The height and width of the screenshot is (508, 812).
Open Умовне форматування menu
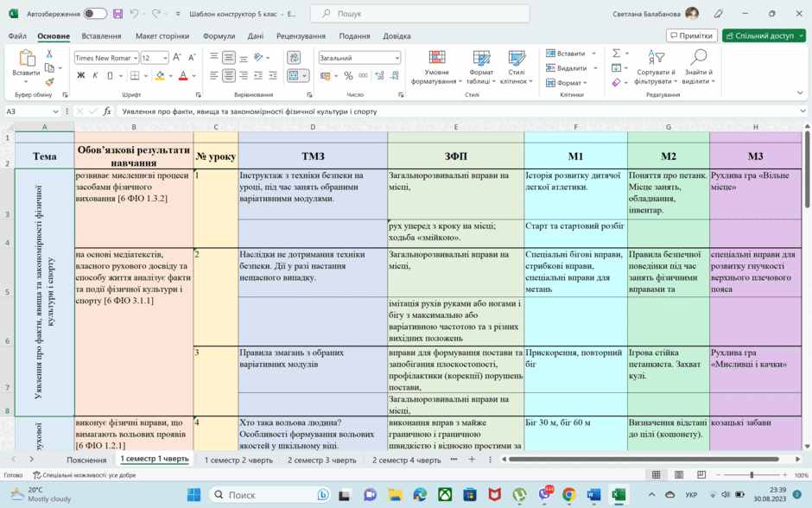[x=436, y=67]
